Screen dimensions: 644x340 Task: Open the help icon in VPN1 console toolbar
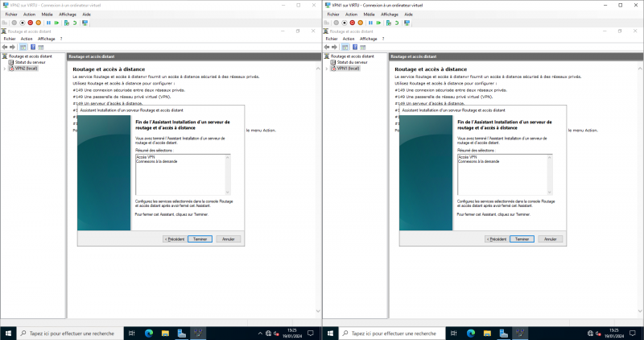(x=355, y=48)
